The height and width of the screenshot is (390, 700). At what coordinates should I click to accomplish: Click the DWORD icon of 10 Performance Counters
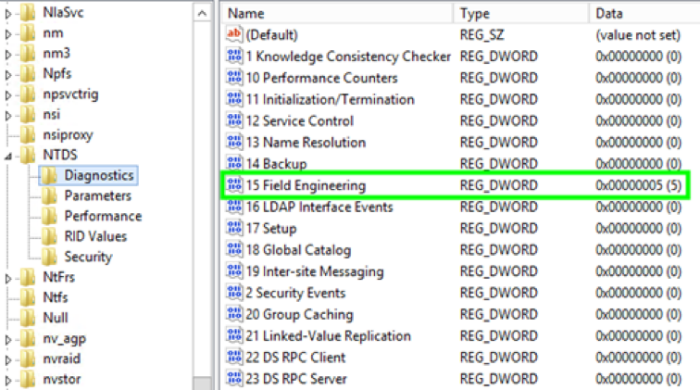(x=234, y=77)
